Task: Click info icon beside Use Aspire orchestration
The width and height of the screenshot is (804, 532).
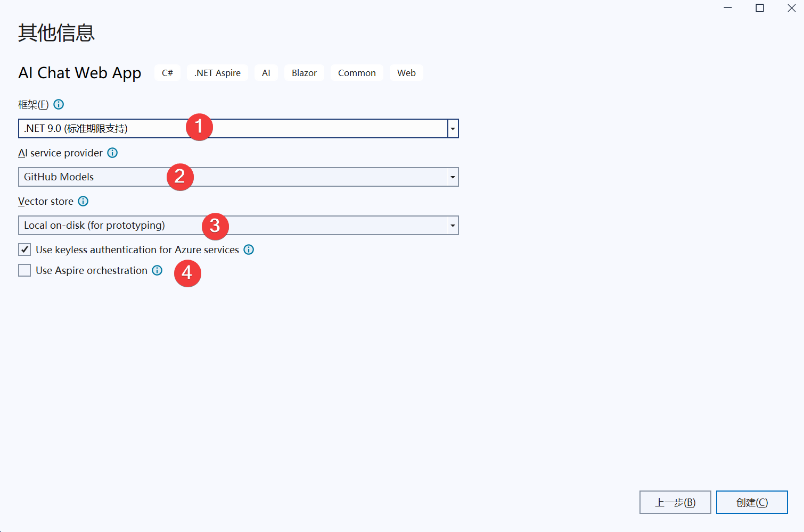Action: point(157,270)
